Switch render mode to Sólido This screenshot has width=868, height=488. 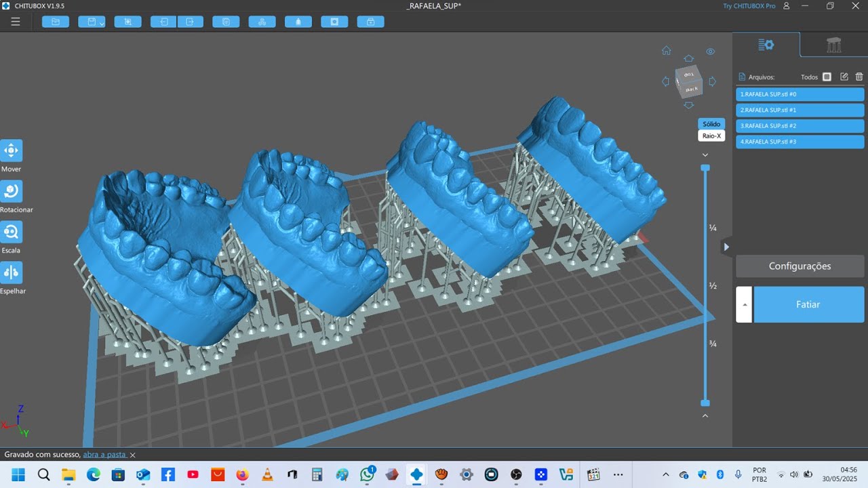[711, 124]
